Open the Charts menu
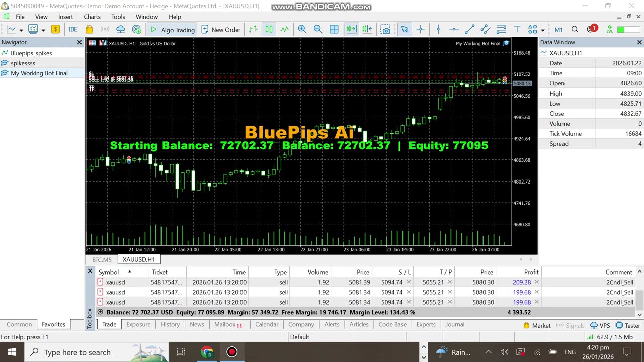This screenshot has width=644, height=362. [x=92, y=17]
